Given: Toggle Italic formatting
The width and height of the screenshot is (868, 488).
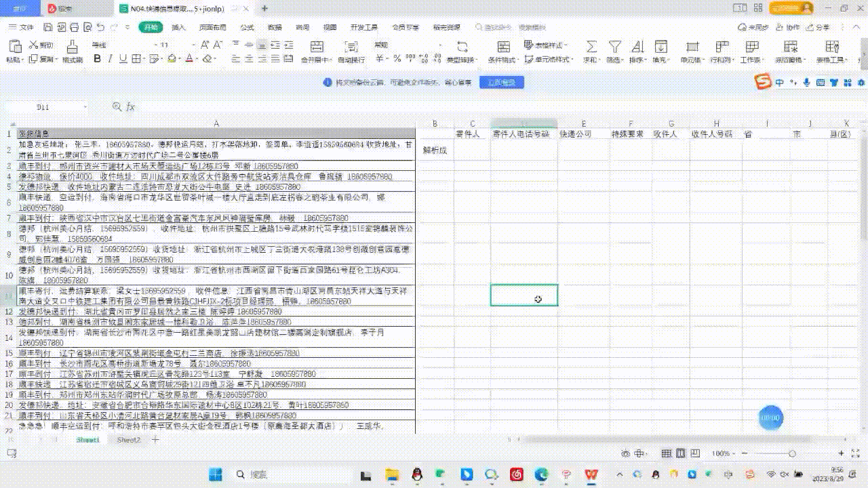Looking at the screenshot, I should click(x=111, y=60).
